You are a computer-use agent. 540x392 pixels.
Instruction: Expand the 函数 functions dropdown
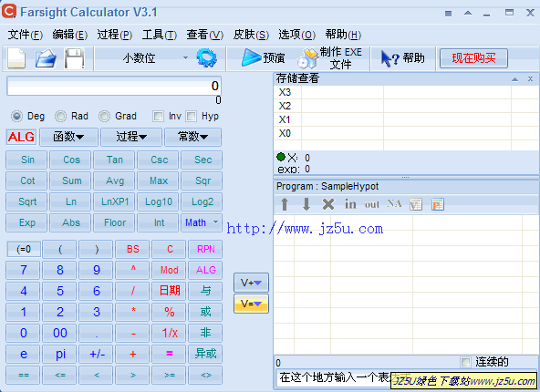(68, 137)
